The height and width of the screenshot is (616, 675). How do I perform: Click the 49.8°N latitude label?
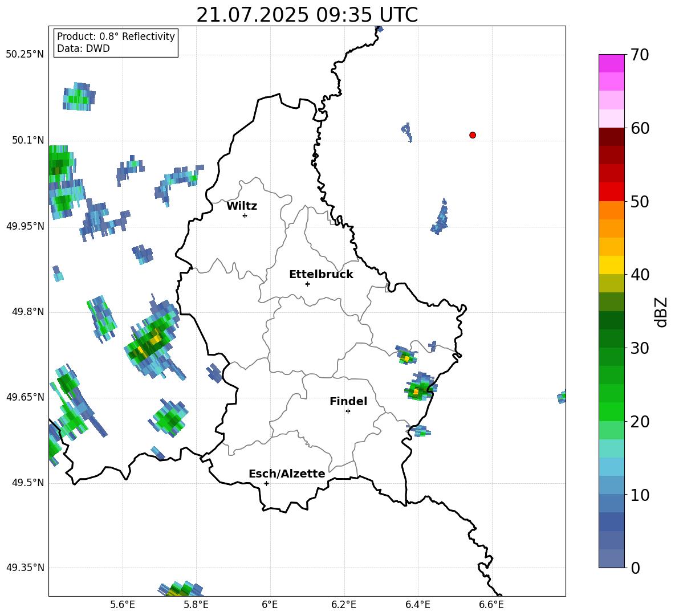click(28, 312)
